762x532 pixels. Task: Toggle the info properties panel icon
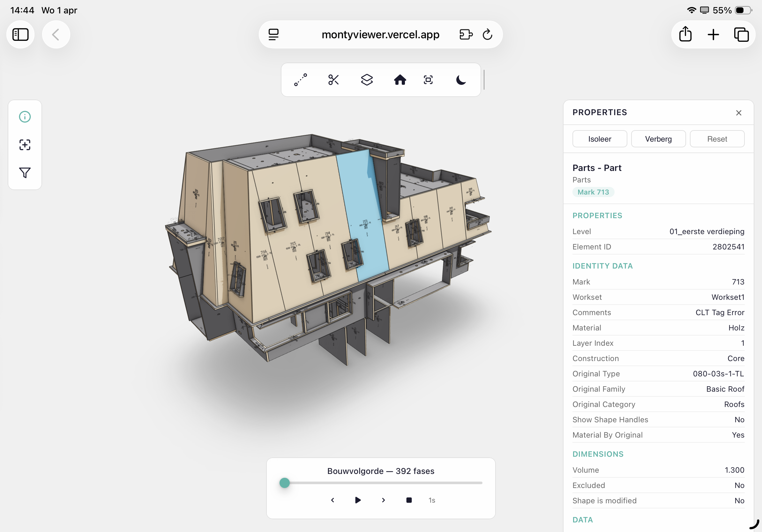[x=25, y=117]
